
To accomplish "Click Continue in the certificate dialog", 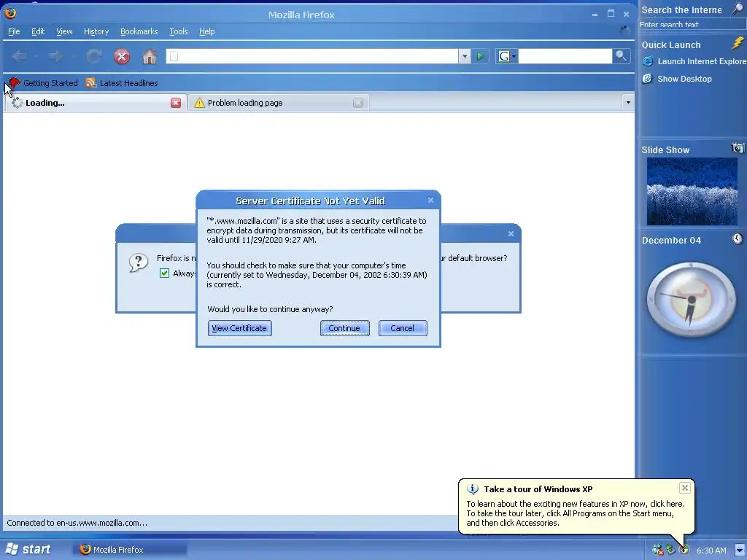I will (x=344, y=328).
